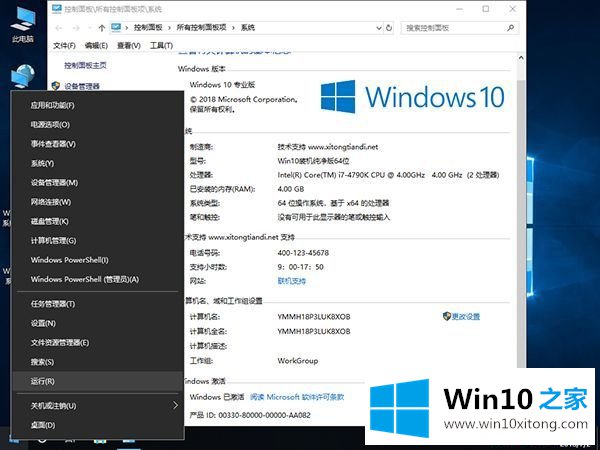Select 搜索(S) in the context menu
The image size is (600, 450).
pos(98,362)
